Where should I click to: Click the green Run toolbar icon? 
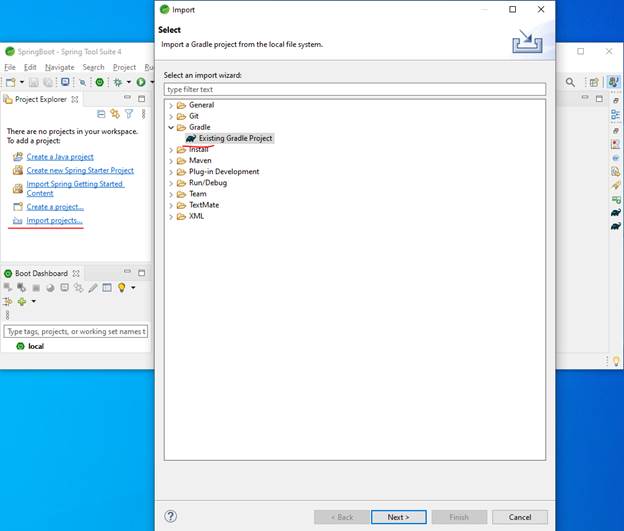[141, 82]
